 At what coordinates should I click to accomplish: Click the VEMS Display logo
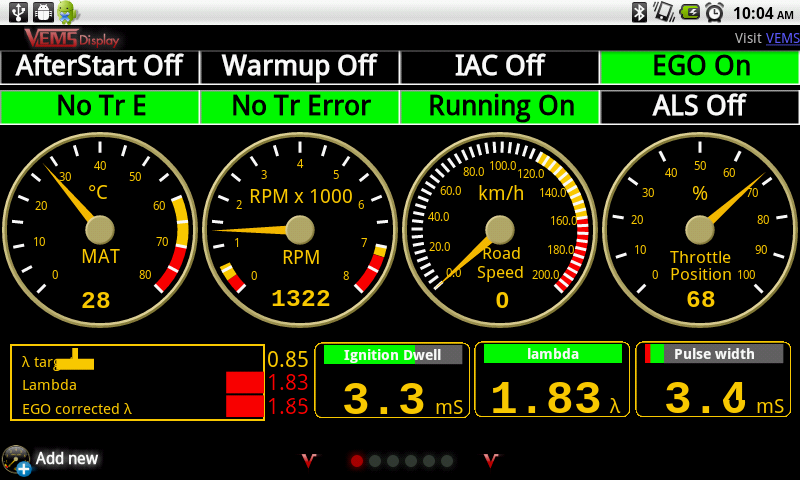[72, 38]
